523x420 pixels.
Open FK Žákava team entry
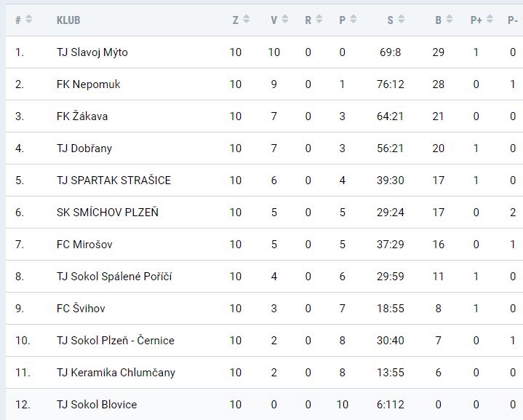coord(82,116)
